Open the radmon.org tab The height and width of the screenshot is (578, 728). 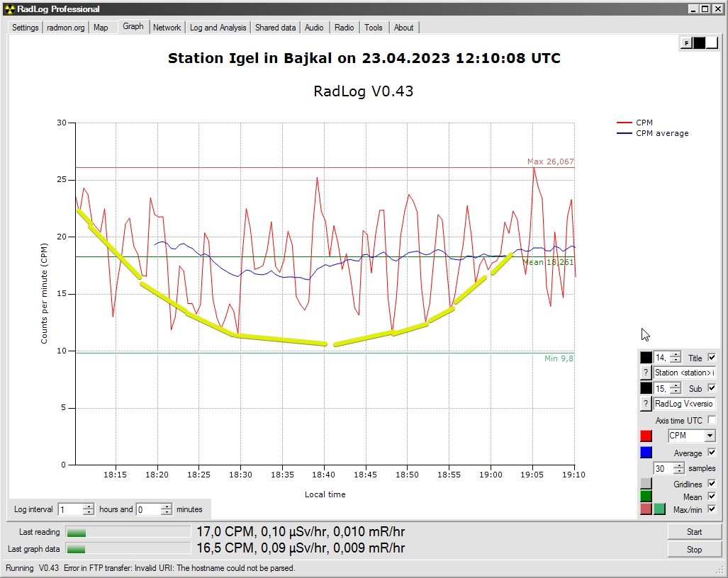[x=66, y=28]
